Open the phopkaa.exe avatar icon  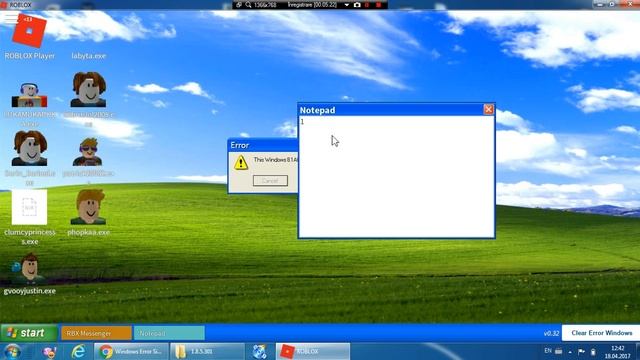(88, 207)
